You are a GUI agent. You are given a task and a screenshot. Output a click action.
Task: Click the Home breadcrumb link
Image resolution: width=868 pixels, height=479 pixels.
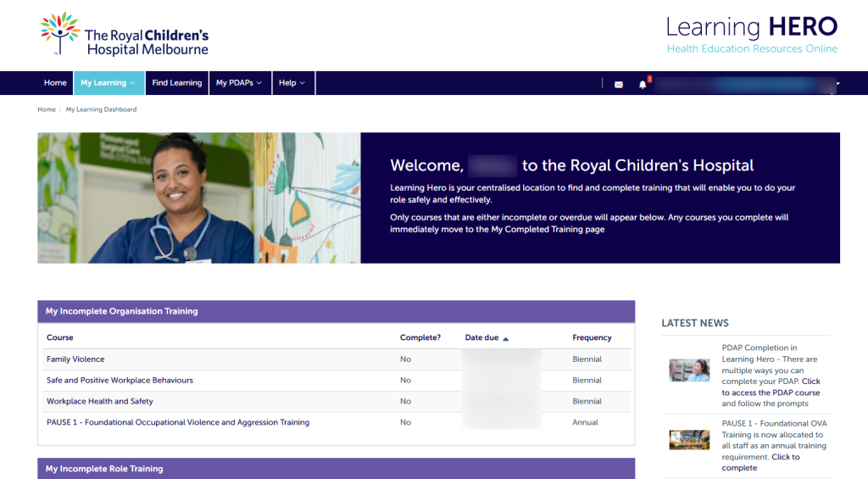pos(47,109)
